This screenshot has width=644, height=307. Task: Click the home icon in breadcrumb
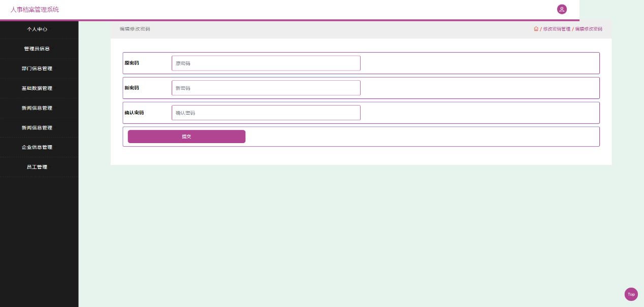(536, 29)
